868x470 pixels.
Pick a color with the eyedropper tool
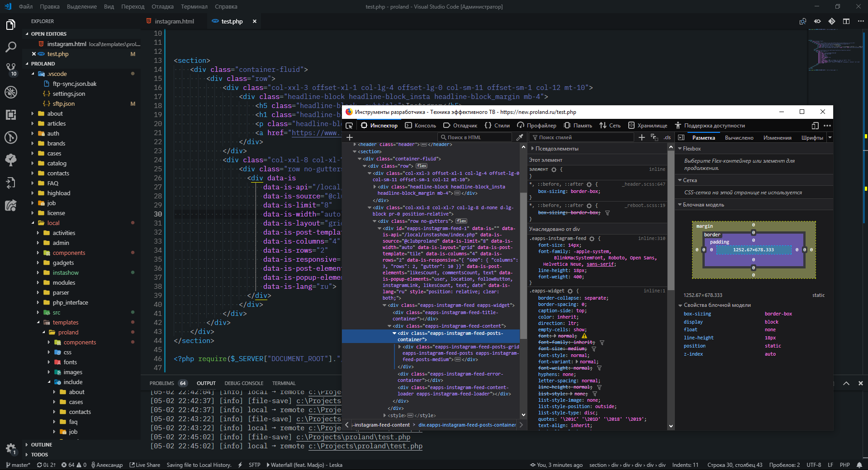coord(520,137)
